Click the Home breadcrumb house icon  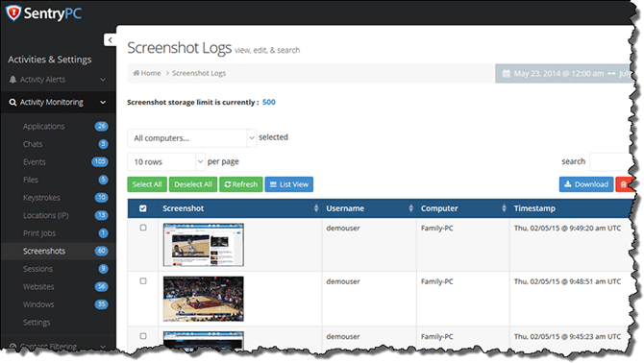[136, 73]
